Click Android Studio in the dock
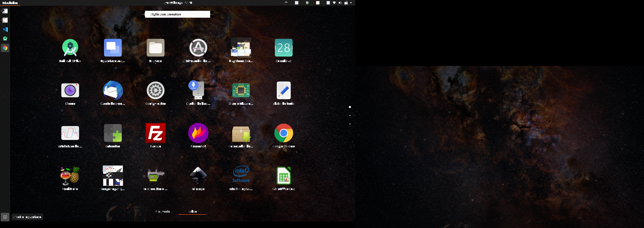Viewport: 644px width, 228px height. [x=5, y=39]
